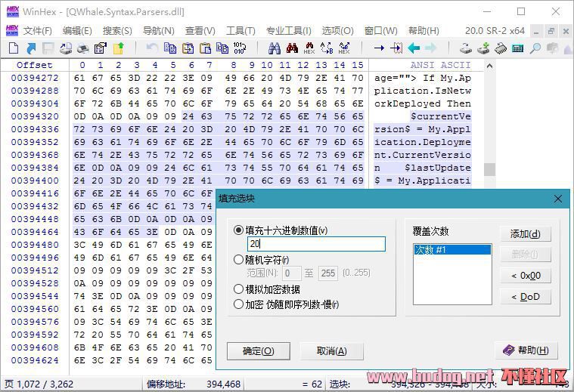
Task: Click the ANSI ASCII column header
Action: (440, 65)
